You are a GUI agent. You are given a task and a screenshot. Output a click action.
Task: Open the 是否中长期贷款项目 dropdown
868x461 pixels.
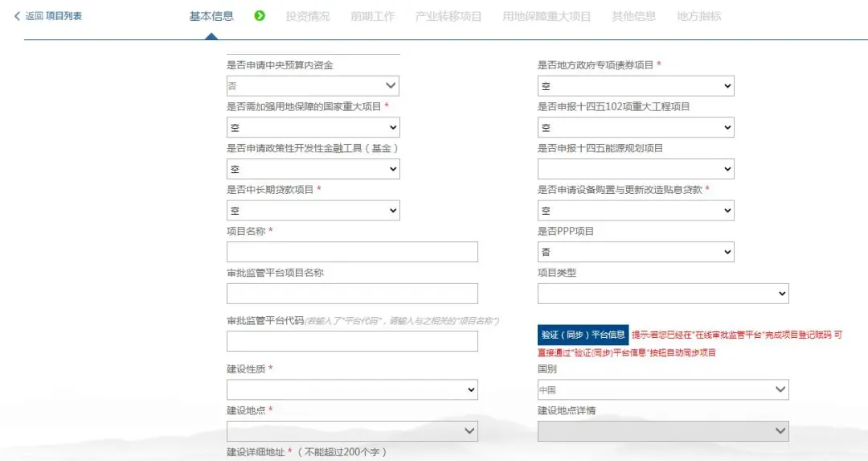(x=313, y=211)
